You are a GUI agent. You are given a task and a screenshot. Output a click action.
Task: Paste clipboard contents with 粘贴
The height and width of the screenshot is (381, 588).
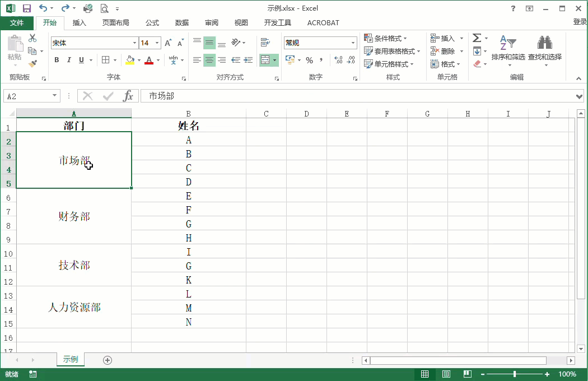(15, 48)
